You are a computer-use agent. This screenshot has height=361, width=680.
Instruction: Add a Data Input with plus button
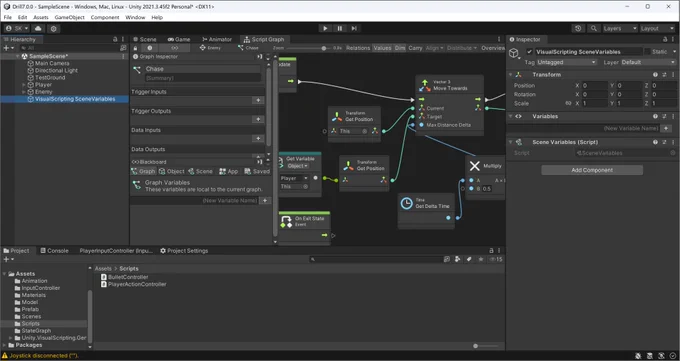(258, 138)
